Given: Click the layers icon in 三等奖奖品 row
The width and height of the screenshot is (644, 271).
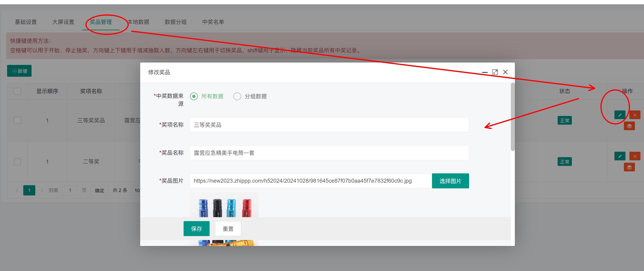Looking at the screenshot, I should pos(629,126).
